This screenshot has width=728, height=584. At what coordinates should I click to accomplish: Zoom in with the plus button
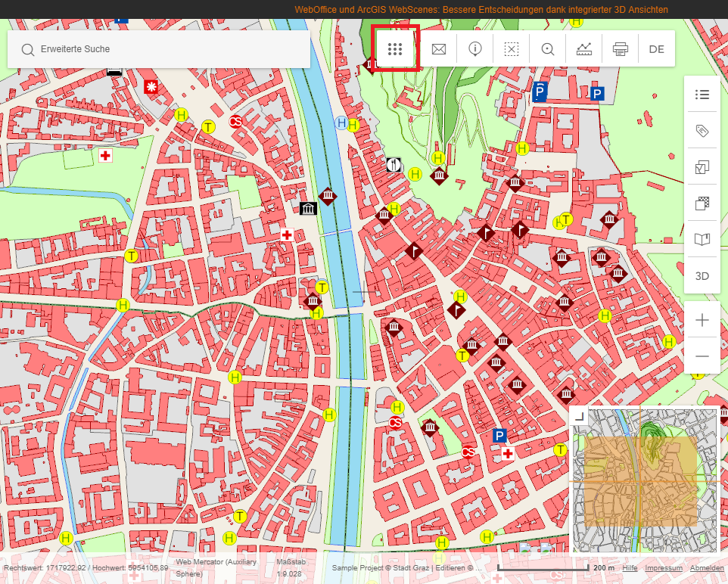(x=702, y=320)
